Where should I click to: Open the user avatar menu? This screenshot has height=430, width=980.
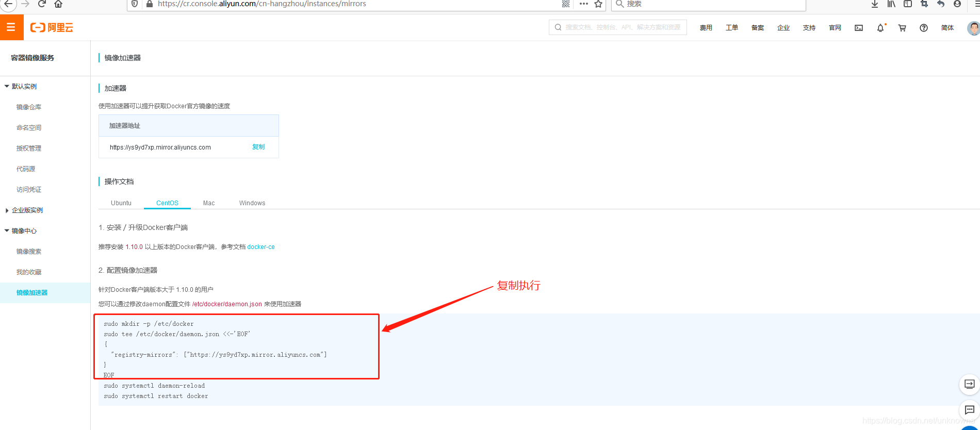click(973, 28)
